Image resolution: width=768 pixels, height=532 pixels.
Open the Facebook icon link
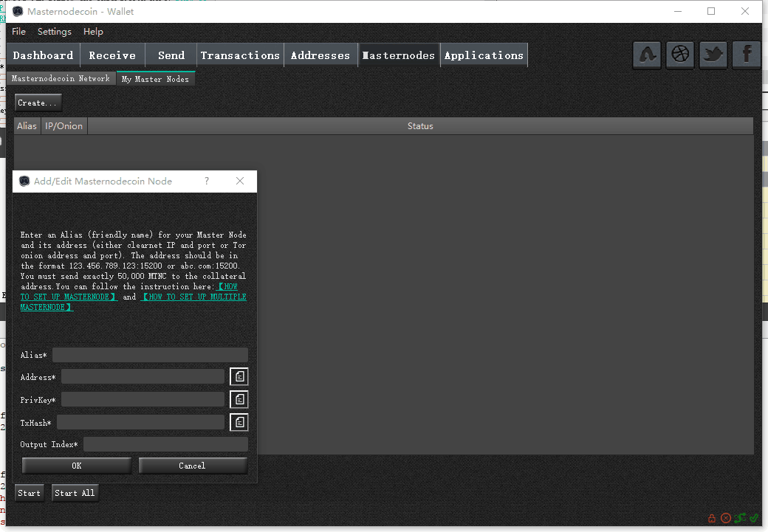(x=746, y=55)
